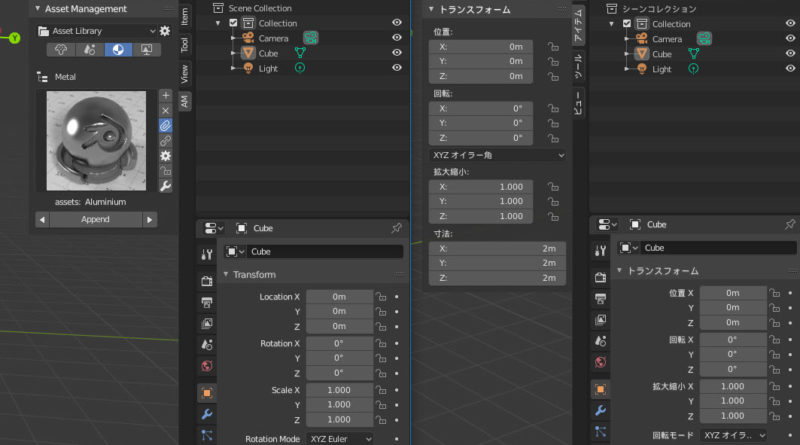The image size is (800, 445).
Task: Open the World properties tab in left properties editor
Action: click(207, 367)
